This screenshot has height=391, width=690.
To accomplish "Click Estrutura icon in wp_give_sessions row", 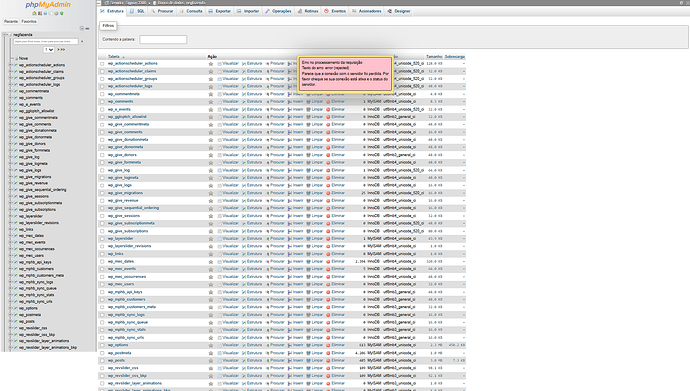I will tap(244, 216).
